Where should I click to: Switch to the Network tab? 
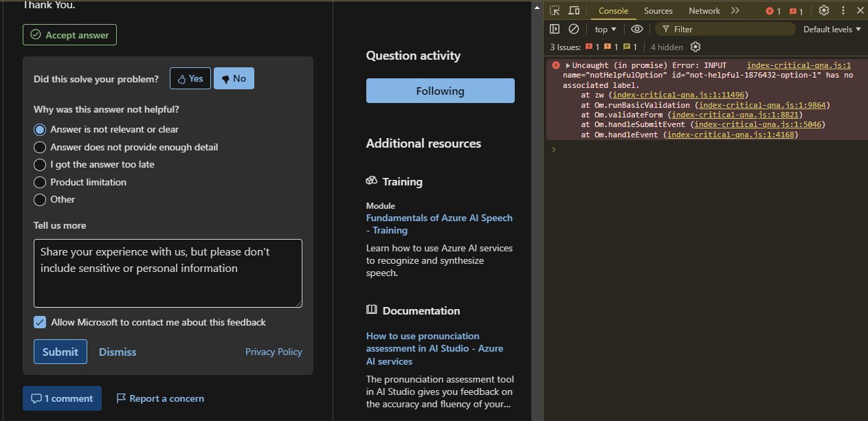pos(704,10)
